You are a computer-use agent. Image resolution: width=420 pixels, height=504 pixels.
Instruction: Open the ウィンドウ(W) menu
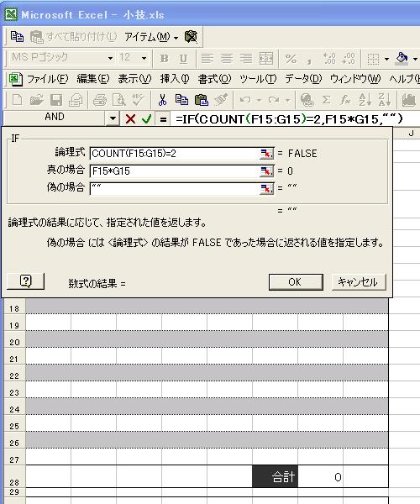(x=355, y=79)
